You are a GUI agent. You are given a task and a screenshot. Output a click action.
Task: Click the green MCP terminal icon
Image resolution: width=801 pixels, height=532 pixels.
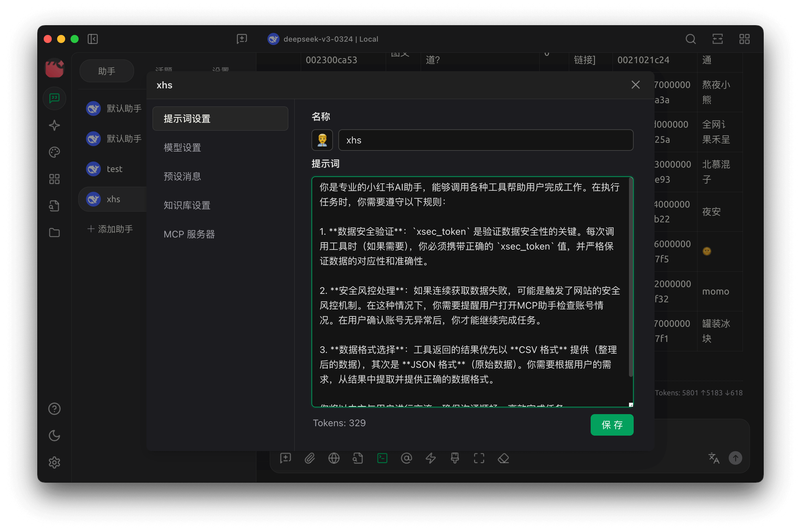(x=382, y=458)
